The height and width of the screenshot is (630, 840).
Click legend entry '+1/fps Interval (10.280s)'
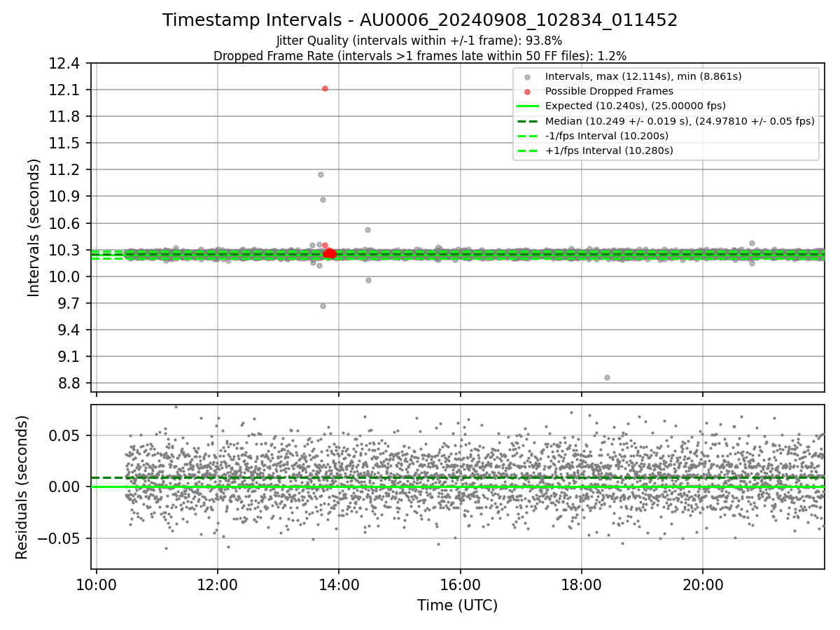[608, 150]
